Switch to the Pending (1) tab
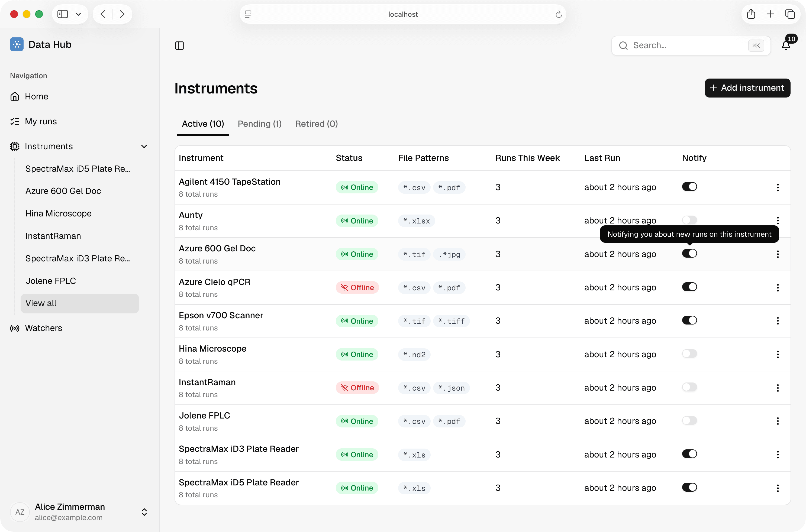806x532 pixels. click(260, 124)
